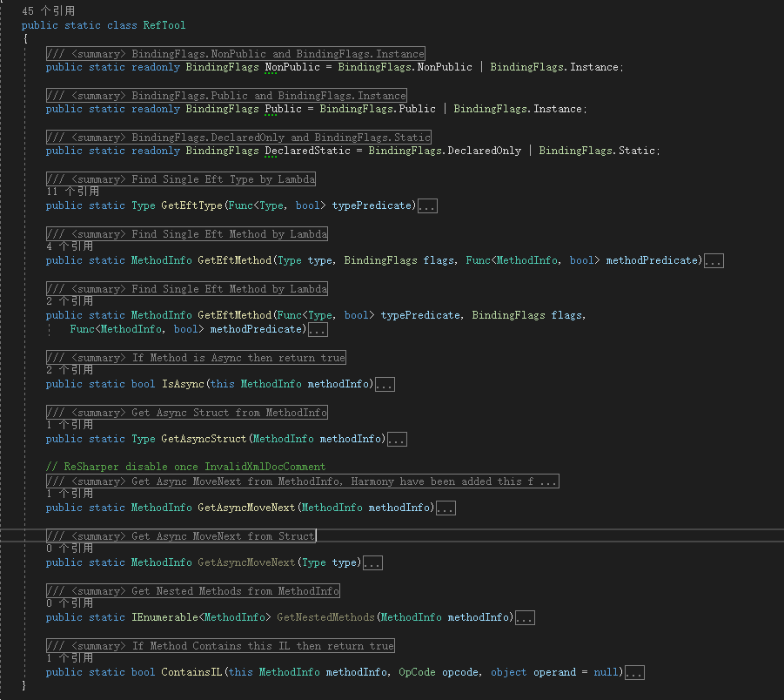Click IEnumerable return type of GetNestedMethods

[x=165, y=617]
